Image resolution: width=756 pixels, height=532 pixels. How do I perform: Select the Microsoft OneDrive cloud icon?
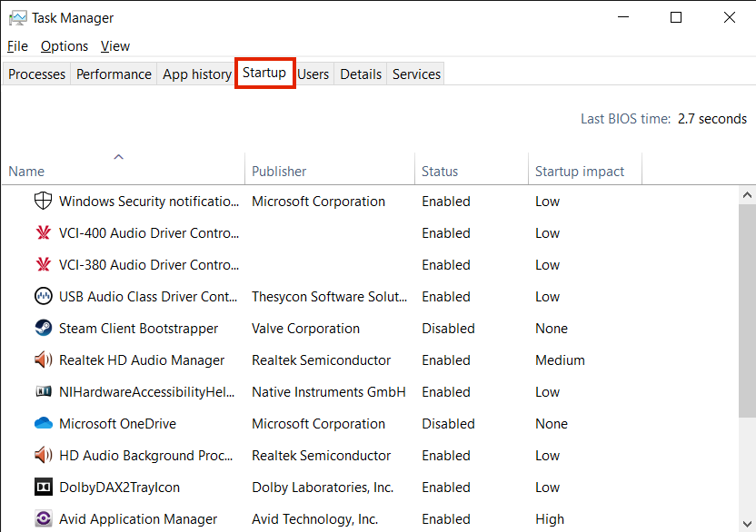43,424
